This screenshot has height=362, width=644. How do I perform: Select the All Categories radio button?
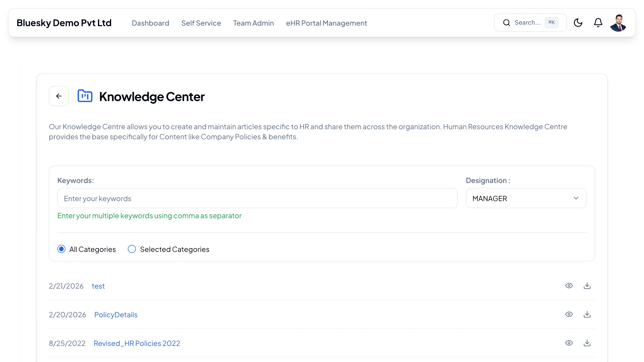tap(61, 249)
